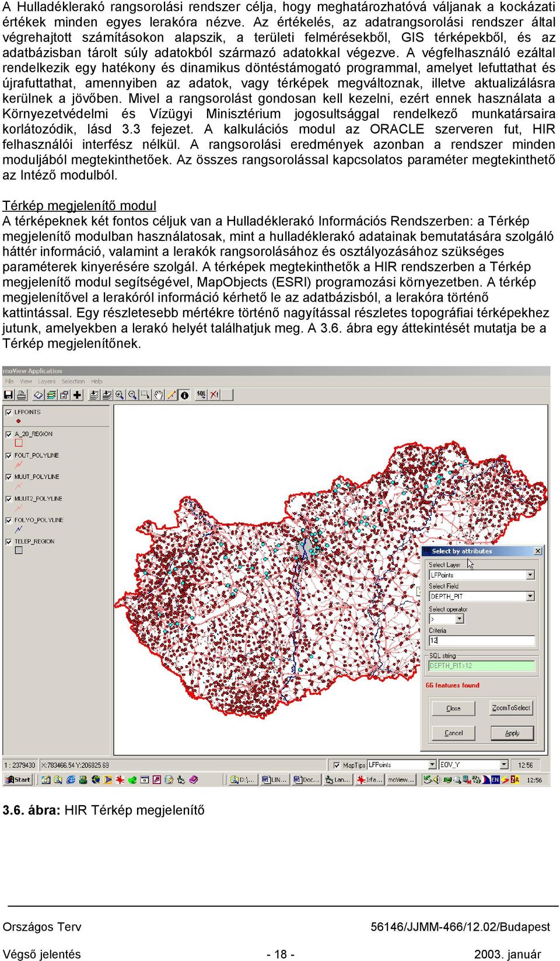Click the Windows Start button
This screenshot has height=961, width=560.
coord(17,780)
